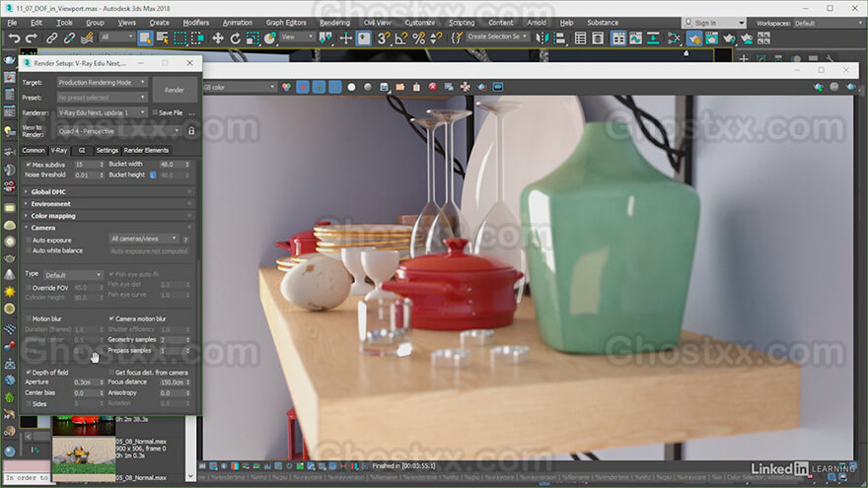Toggle the Save File checkbox
This screenshot has height=488, width=868.
pos(155,112)
